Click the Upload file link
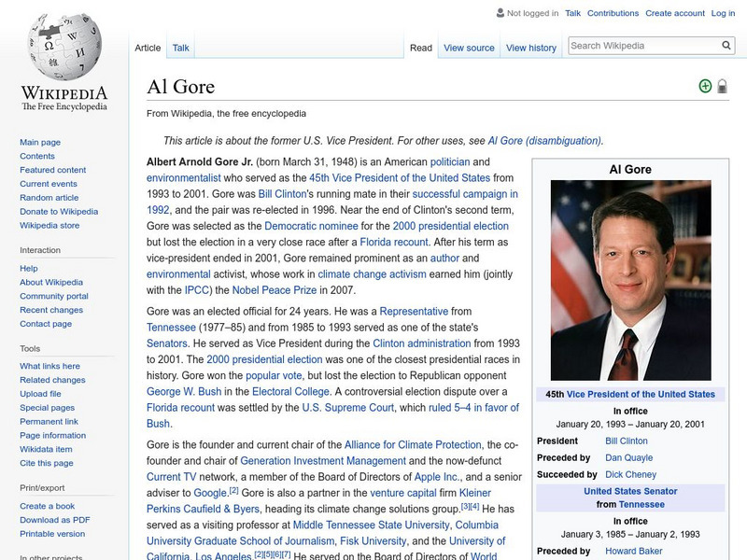This screenshot has width=747, height=560. (x=40, y=393)
